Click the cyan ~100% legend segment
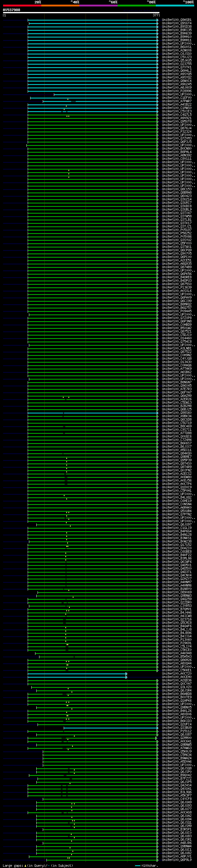Screen dimensions: 197x868 coord(175,6)
